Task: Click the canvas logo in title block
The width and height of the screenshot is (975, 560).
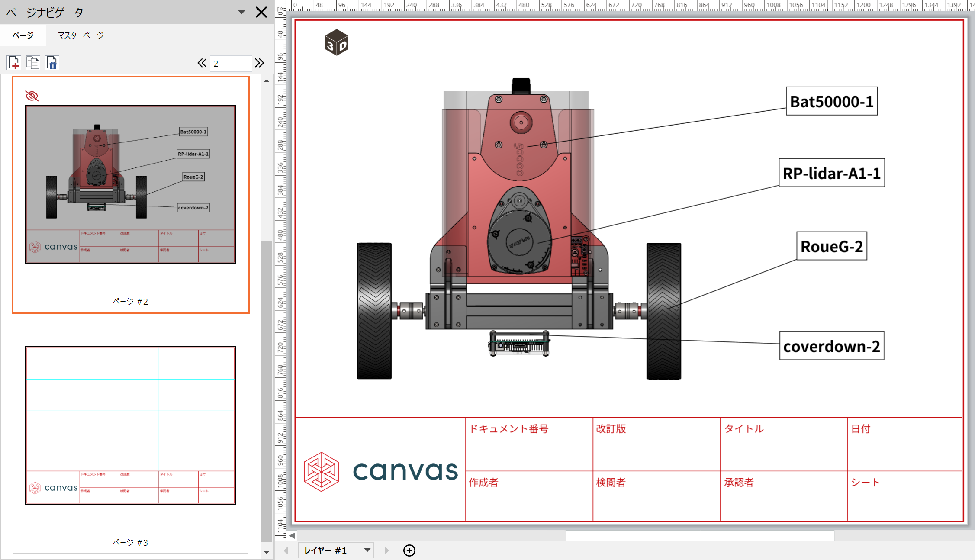Action: click(x=381, y=471)
